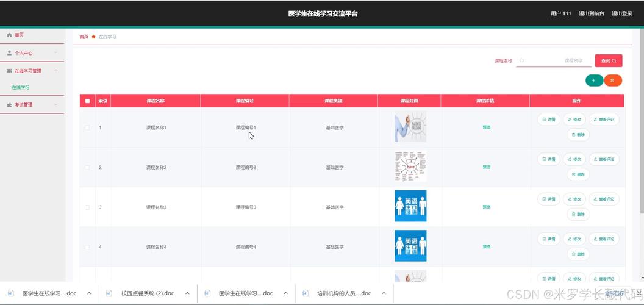Click the icon beside 在线学习管理
The image size is (644, 305).
tap(9, 71)
